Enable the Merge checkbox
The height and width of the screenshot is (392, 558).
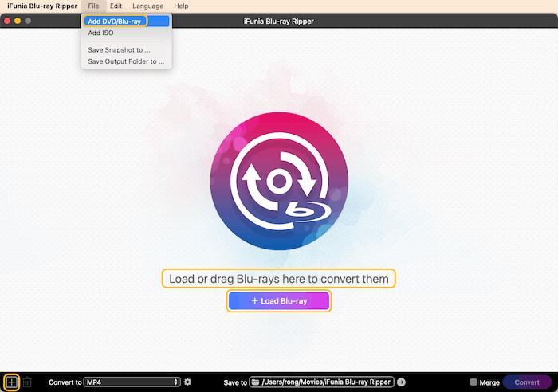coord(474,382)
